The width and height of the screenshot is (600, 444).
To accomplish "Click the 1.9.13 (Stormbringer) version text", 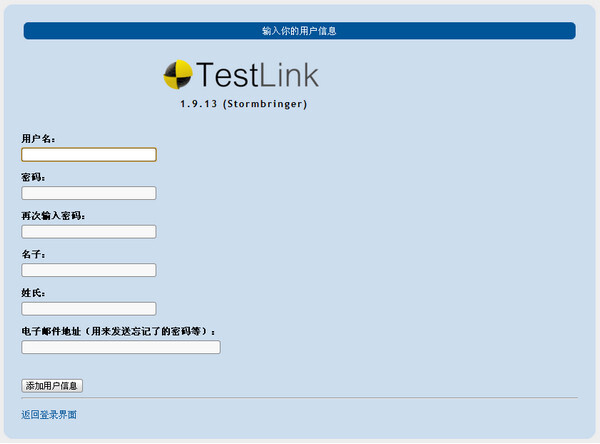I will 244,104.
